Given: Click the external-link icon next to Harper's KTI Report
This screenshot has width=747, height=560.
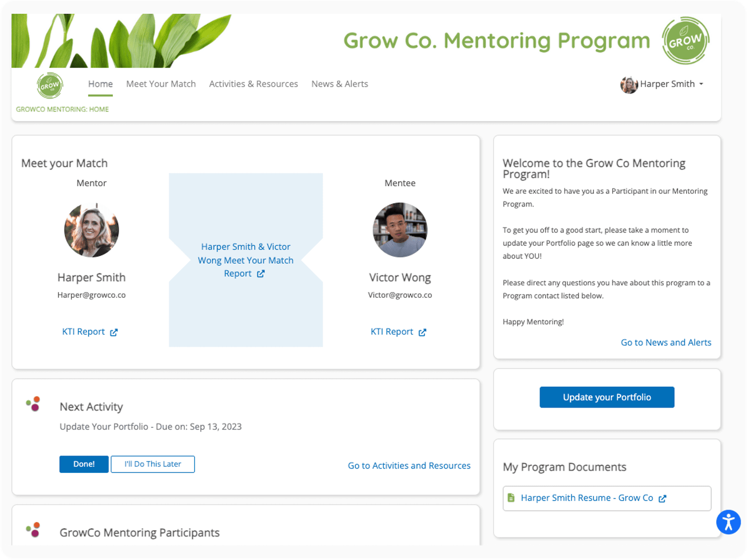Looking at the screenshot, I should point(114,332).
